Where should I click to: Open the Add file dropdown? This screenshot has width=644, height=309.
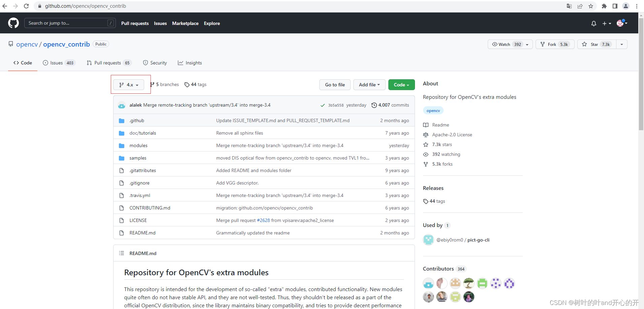(x=369, y=85)
